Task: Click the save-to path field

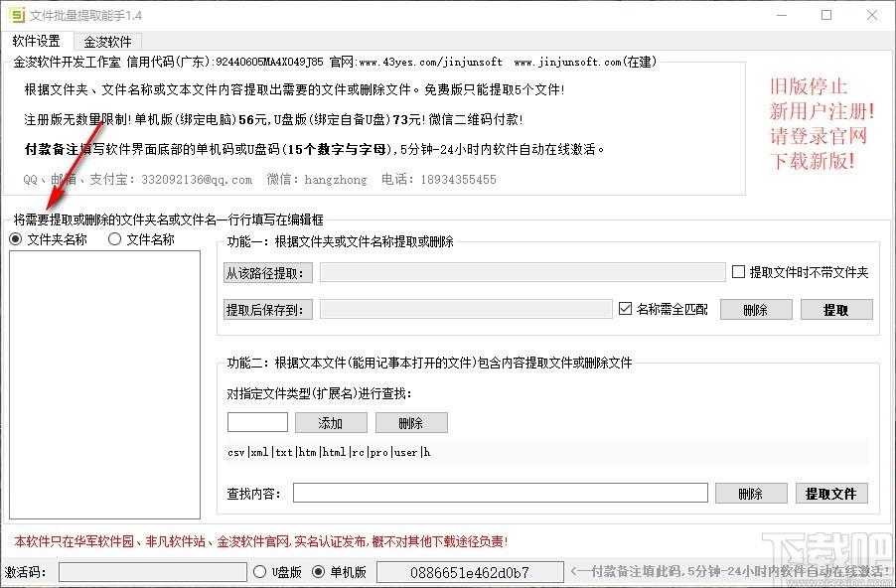Action: 466,309
